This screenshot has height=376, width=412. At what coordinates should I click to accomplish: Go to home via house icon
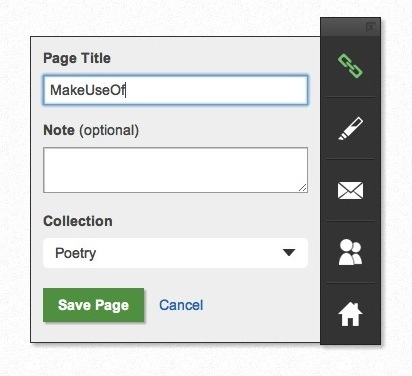[x=350, y=314]
